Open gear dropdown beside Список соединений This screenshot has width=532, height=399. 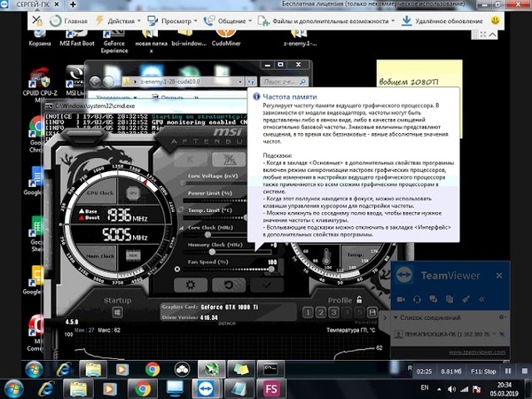coord(503,317)
